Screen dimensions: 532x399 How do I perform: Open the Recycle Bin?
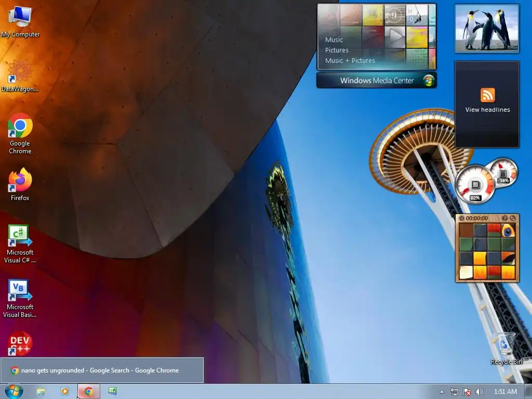tap(506, 349)
